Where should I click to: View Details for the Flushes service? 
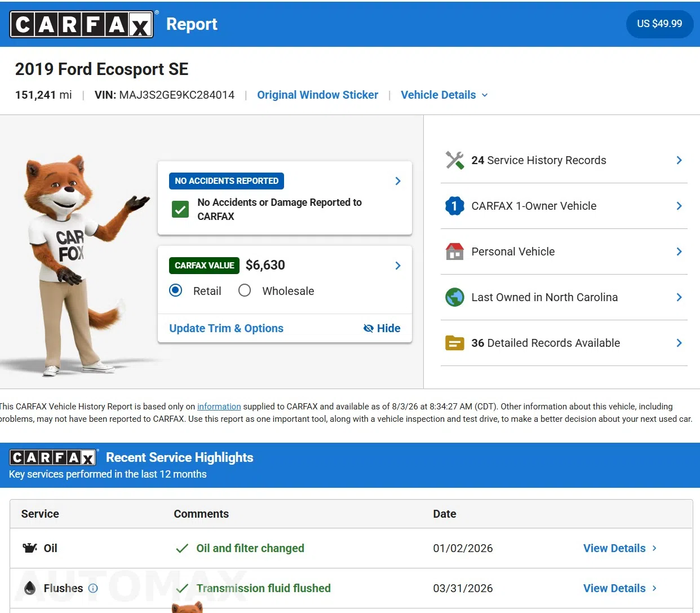[x=620, y=588]
